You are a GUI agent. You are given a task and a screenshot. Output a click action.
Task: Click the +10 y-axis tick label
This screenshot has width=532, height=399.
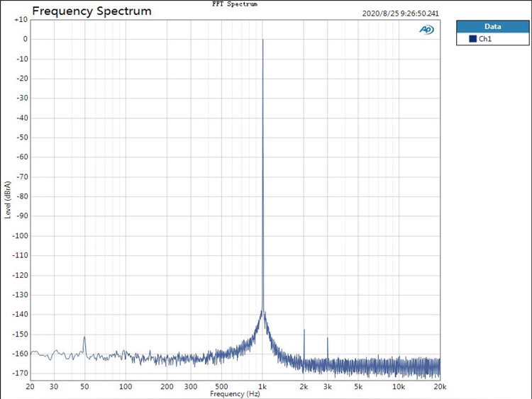click(x=21, y=20)
